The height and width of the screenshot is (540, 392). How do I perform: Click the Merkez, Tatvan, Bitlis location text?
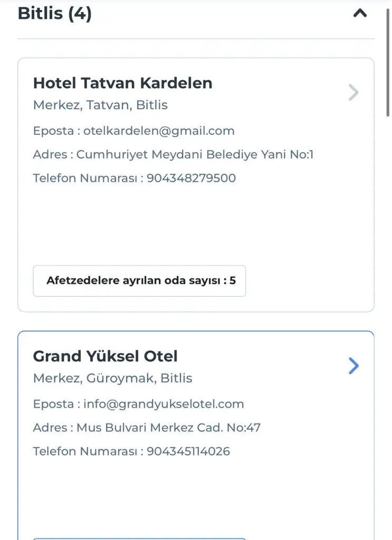(x=100, y=105)
